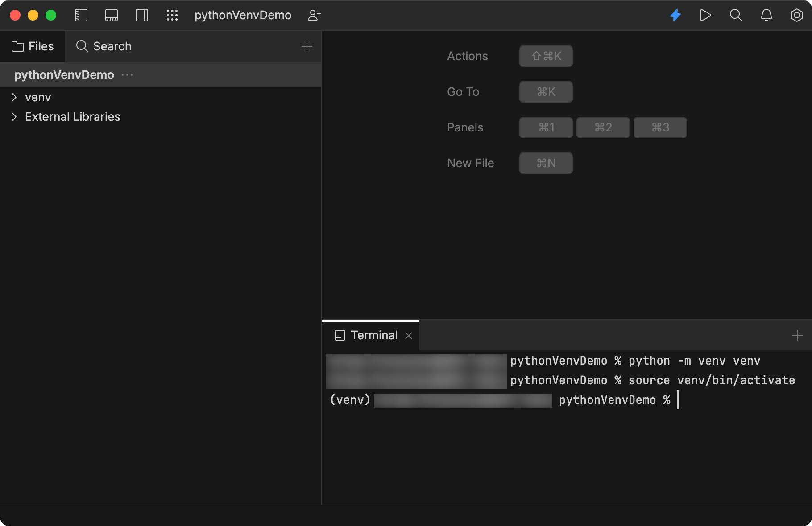Trigger New File using the ⌘N button
Screen dimensions: 812x526
tap(546, 163)
